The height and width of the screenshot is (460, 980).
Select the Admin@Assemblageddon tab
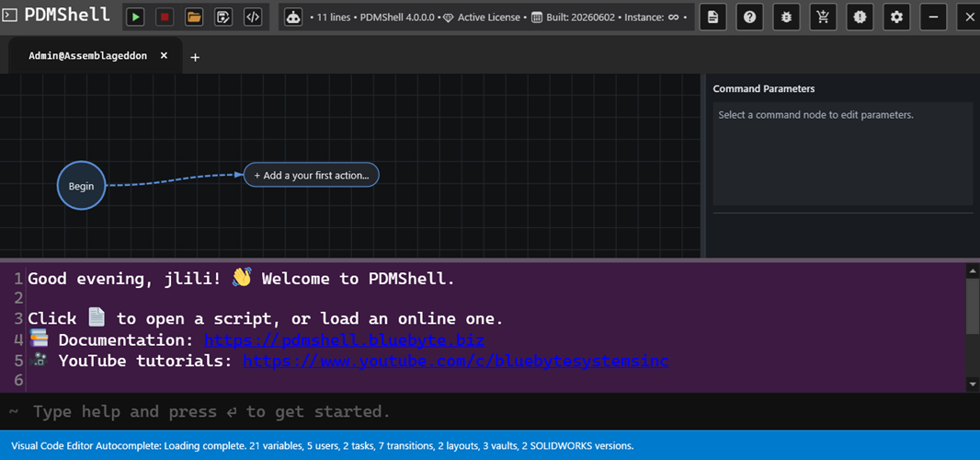pyautogui.click(x=87, y=56)
